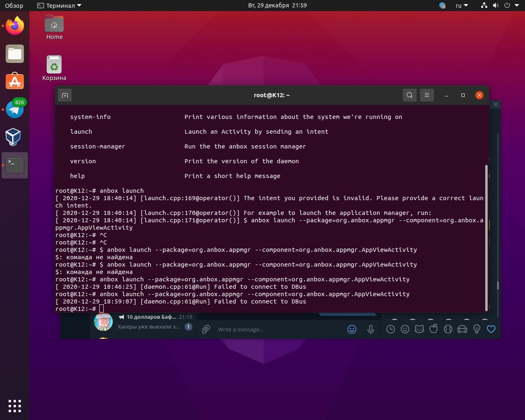
Task: Open a new terminal tab
Action: (x=65, y=95)
